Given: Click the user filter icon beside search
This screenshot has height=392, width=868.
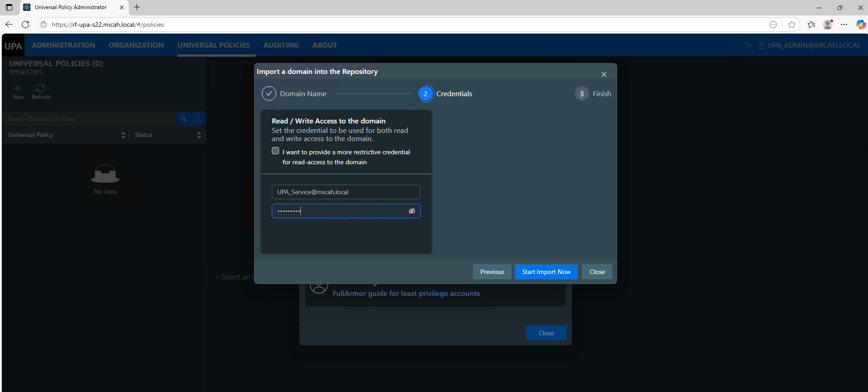Looking at the screenshot, I should pos(198,119).
